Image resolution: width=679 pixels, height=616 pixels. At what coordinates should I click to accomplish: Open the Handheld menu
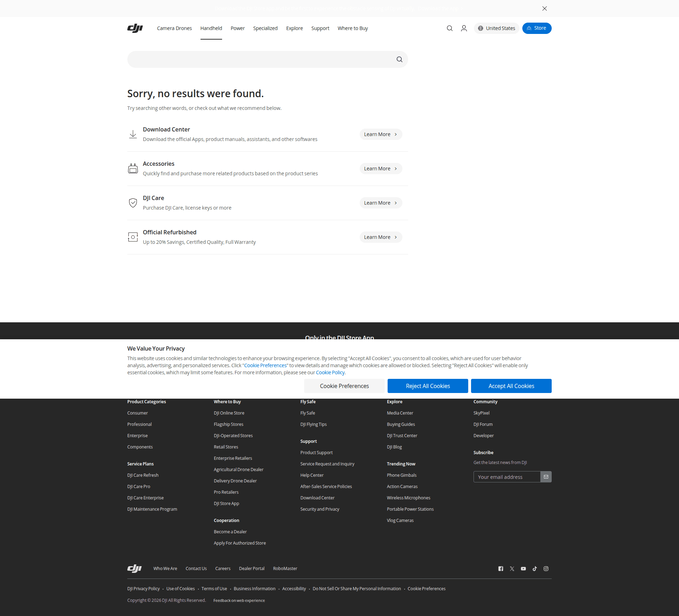(x=211, y=28)
